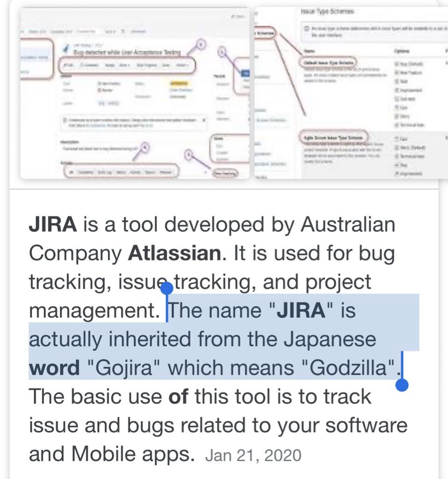Grab the selection end handle

click(402, 385)
